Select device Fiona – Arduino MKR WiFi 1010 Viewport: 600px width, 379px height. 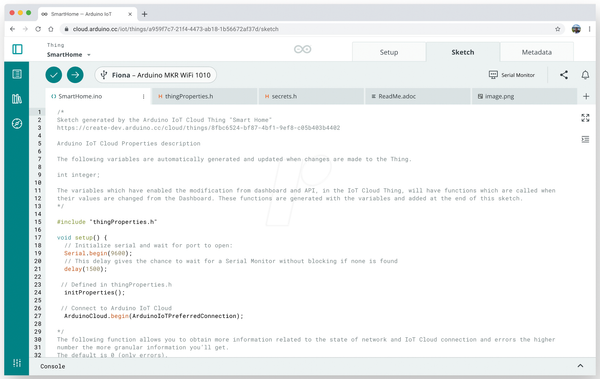point(156,75)
